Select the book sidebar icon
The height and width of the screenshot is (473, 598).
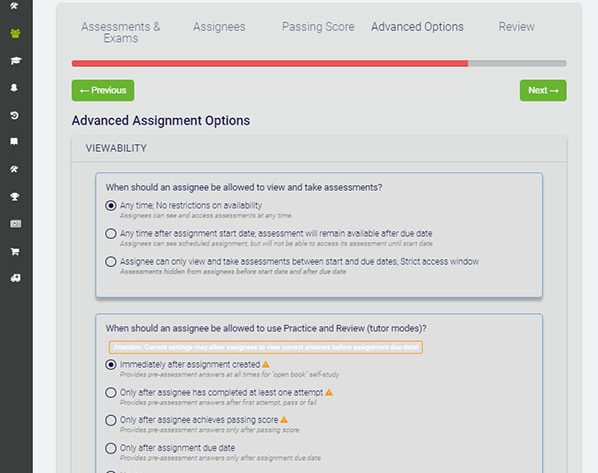point(14,142)
